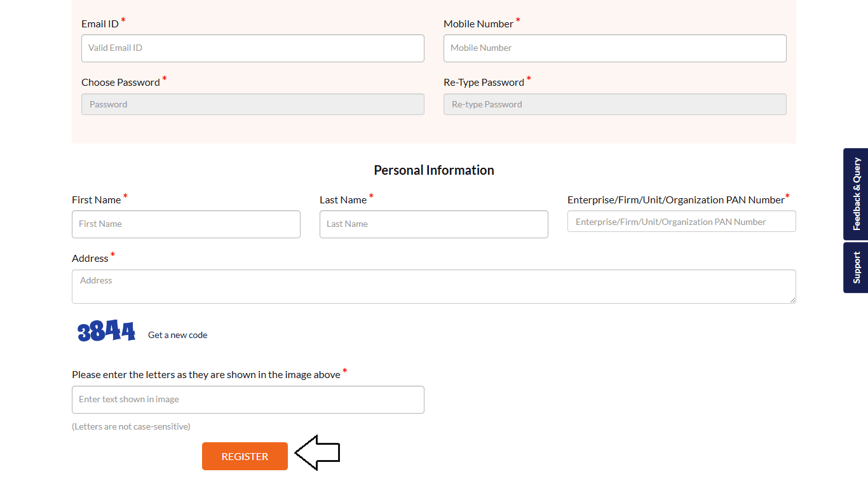868x488 pixels.
Task: Open the Feedback & Query panel
Action: pyautogui.click(x=855, y=194)
